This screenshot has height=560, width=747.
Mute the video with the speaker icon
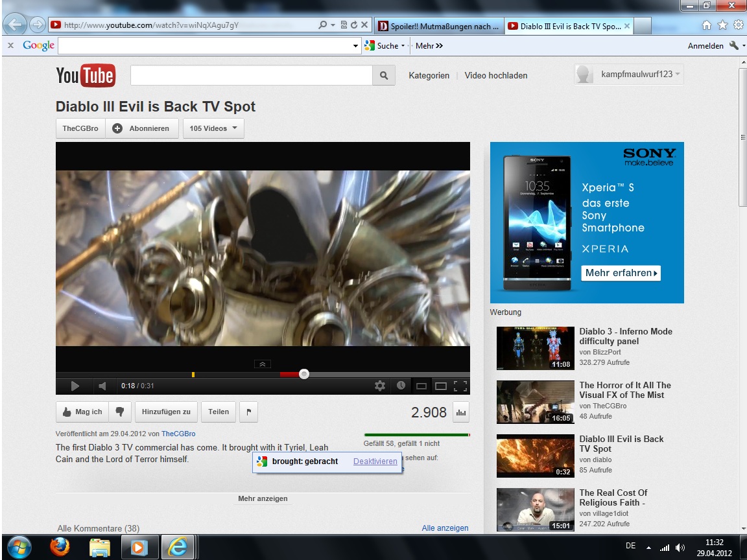[102, 386]
